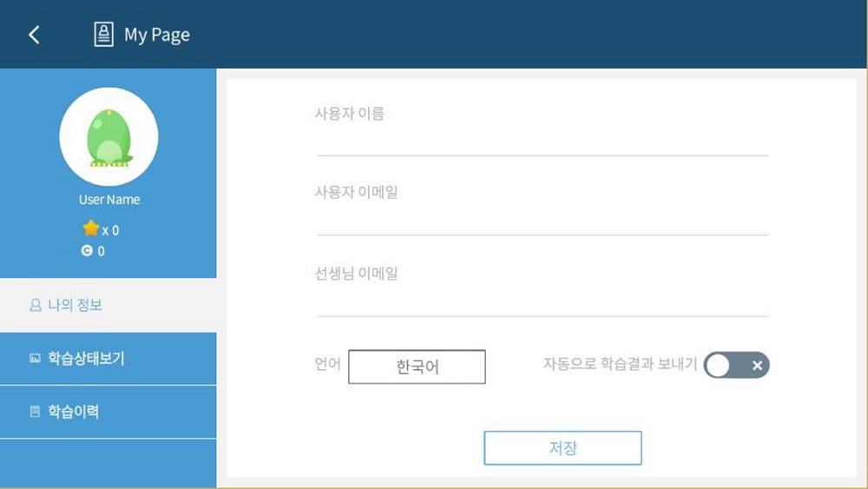Open the 학습이력 menu item
The height and width of the screenshot is (489, 868).
pos(108,412)
